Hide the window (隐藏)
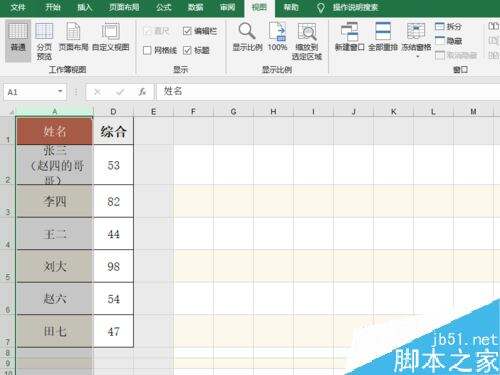 [449, 41]
